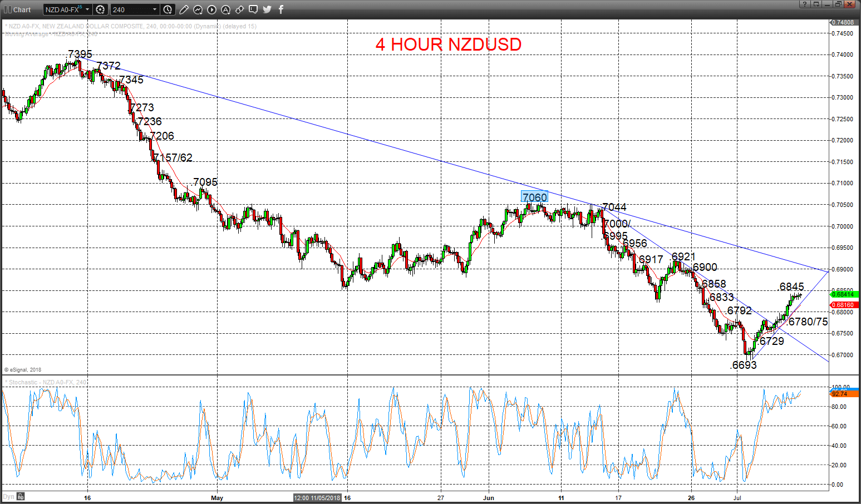Select the pencil drawing tool
This screenshot has height=504, width=861.
click(x=184, y=9)
